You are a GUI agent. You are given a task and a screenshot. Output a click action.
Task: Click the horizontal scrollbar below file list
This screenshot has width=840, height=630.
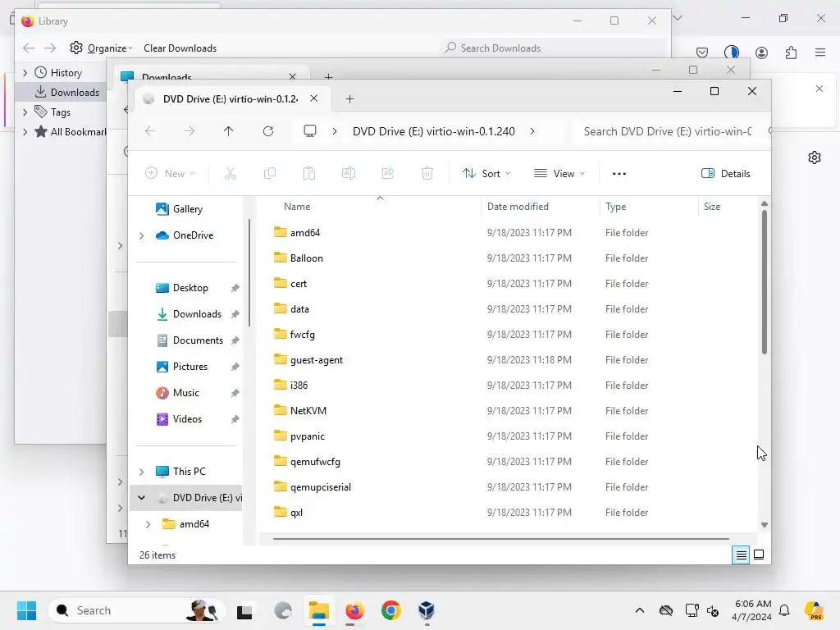click(501, 538)
